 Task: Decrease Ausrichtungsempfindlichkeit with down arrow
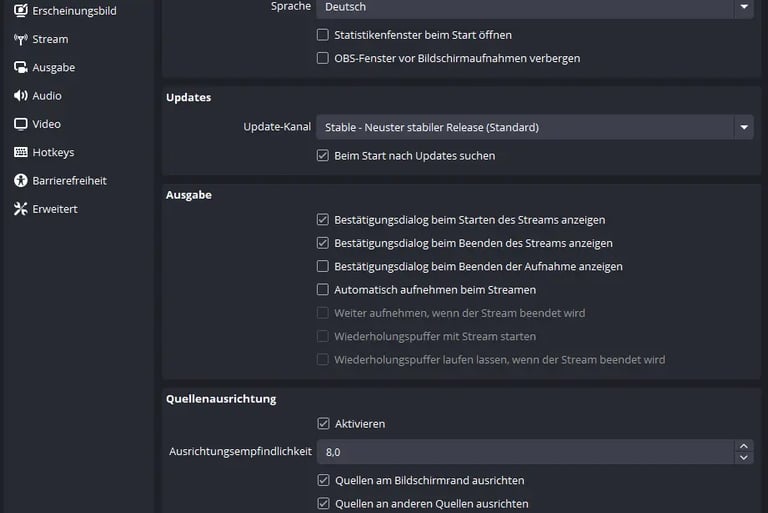click(x=744, y=458)
